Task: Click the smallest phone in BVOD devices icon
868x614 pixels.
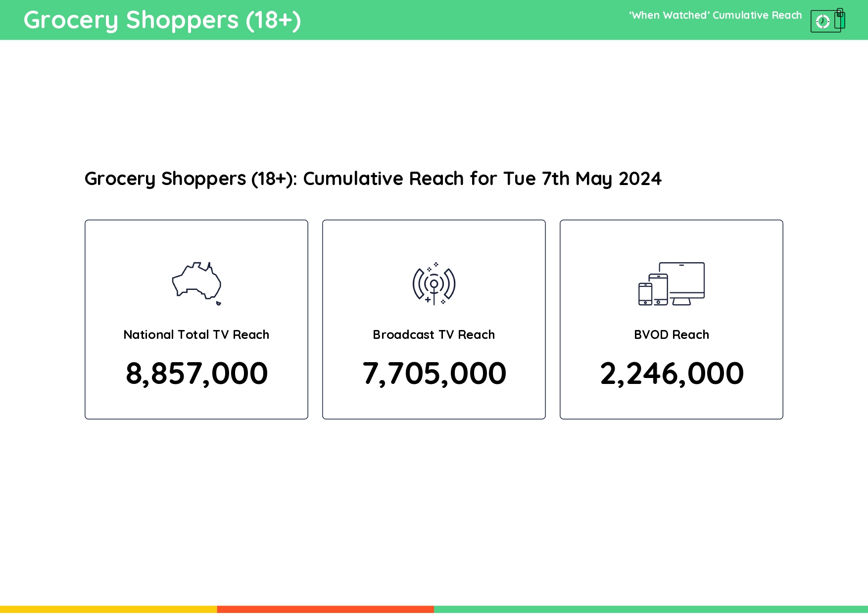Action: (645, 294)
